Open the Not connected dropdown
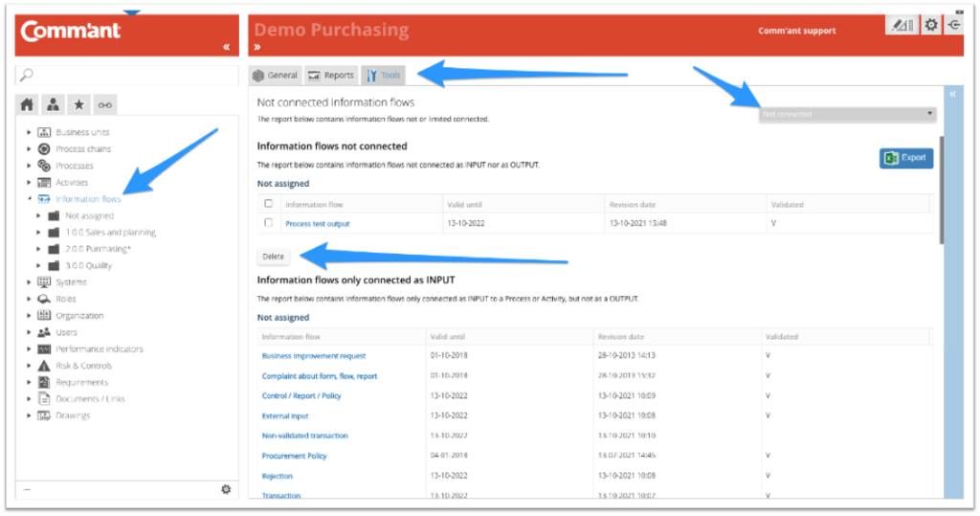980x516 pixels. [848, 114]
